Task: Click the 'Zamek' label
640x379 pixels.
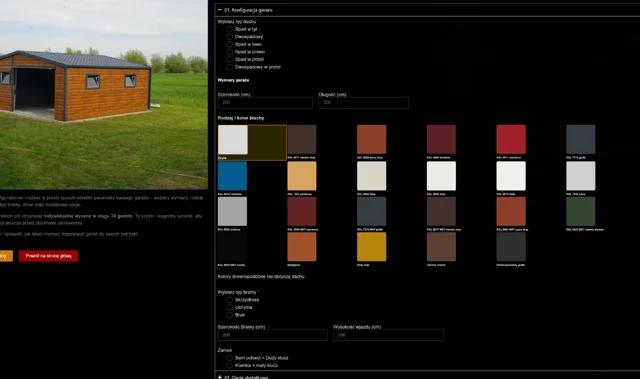Action: pyautogui.click(x=225, y=350)
